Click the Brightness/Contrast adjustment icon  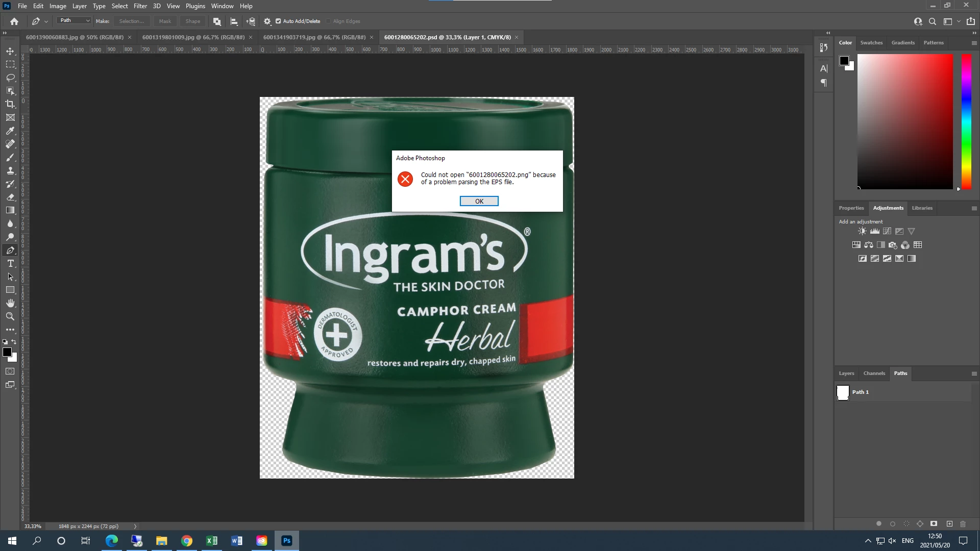(x=862, y=231)
